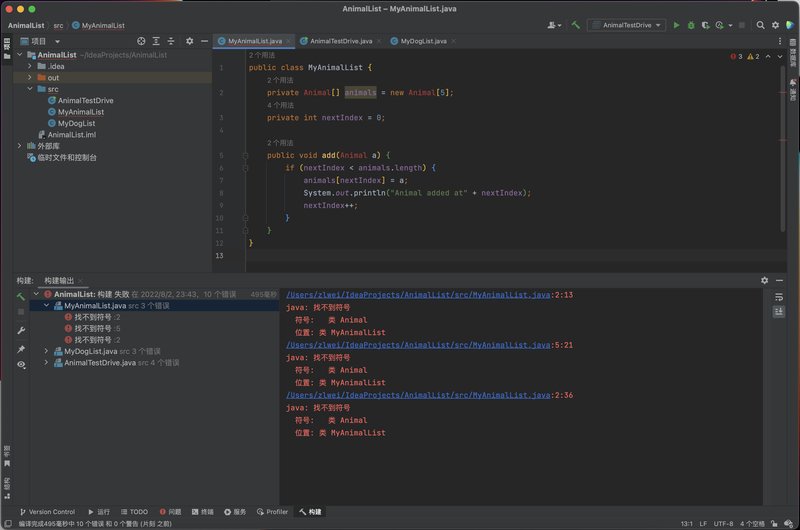Screen dimensions: 800x530
Task: Click the editor vertical scrollbar
Action: [782, 148]
